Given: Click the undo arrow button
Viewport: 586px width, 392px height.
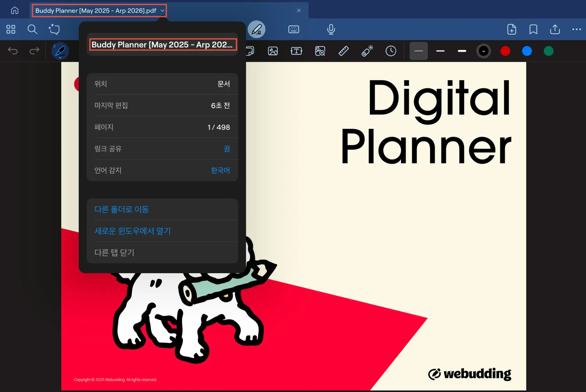Looking at the screenshot, I should pos(13,51).
